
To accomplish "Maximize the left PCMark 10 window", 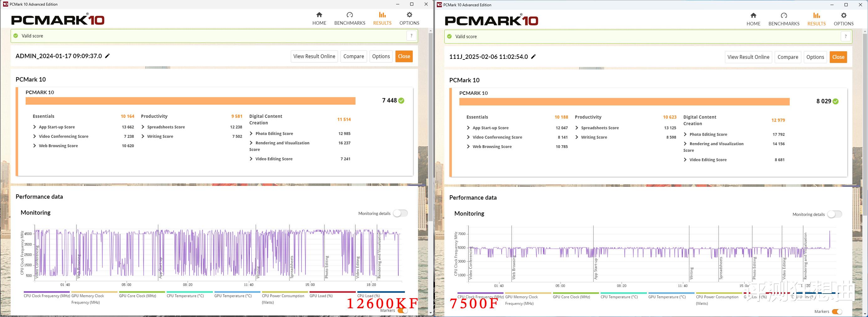I will click(411, 4).
